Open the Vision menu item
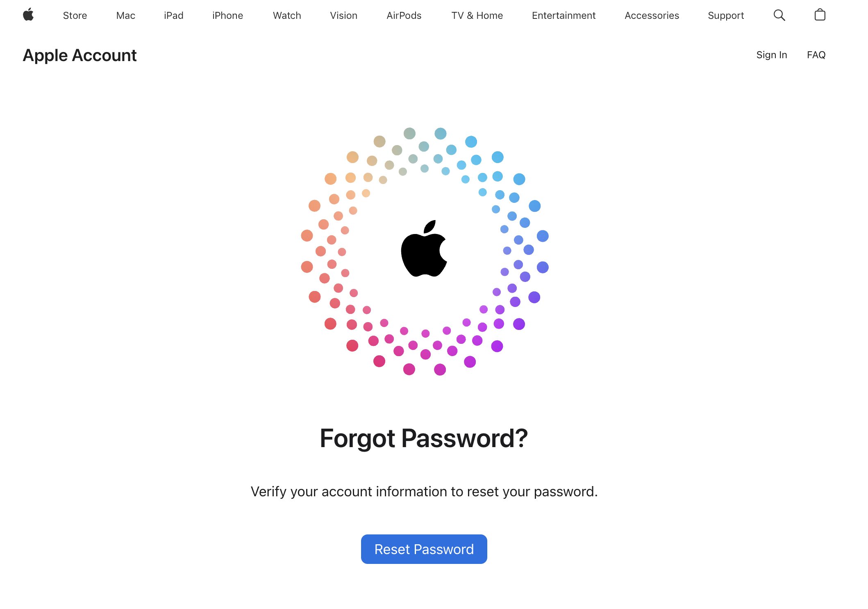Viewport: 868px width, 609px height. (x=343, y=16)
